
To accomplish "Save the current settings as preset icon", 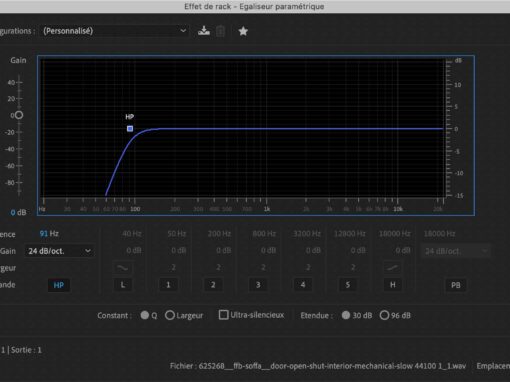I will click(x=204, y=31).
